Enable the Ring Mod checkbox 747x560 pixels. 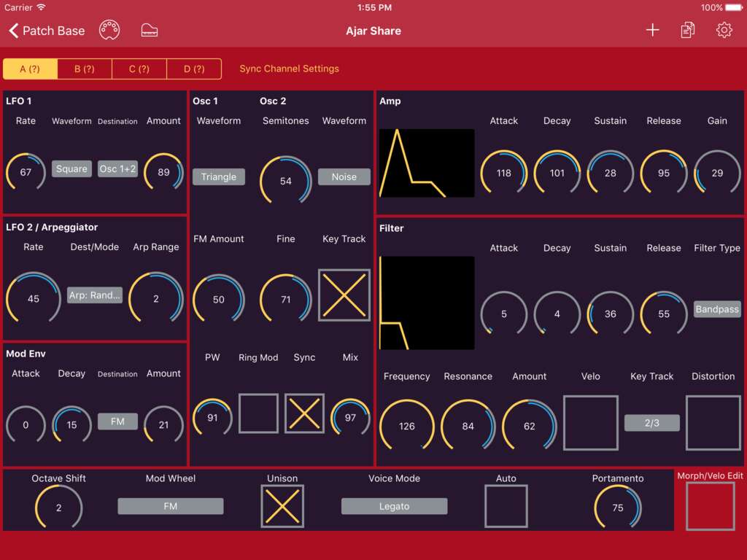pyautogui.click(x=258, y=413)
